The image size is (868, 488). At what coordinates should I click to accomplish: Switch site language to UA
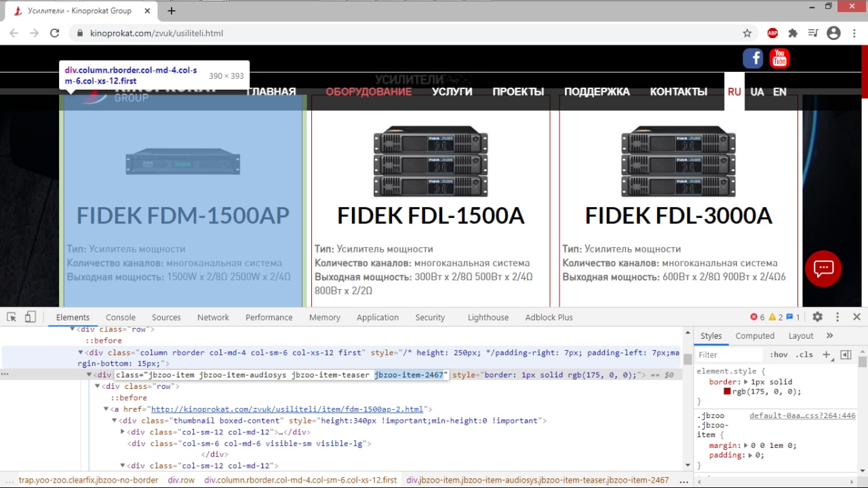[757, 92]
